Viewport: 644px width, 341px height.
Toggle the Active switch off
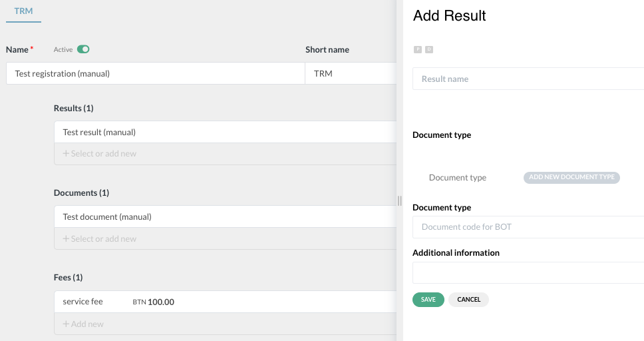(x=83, y=49)
